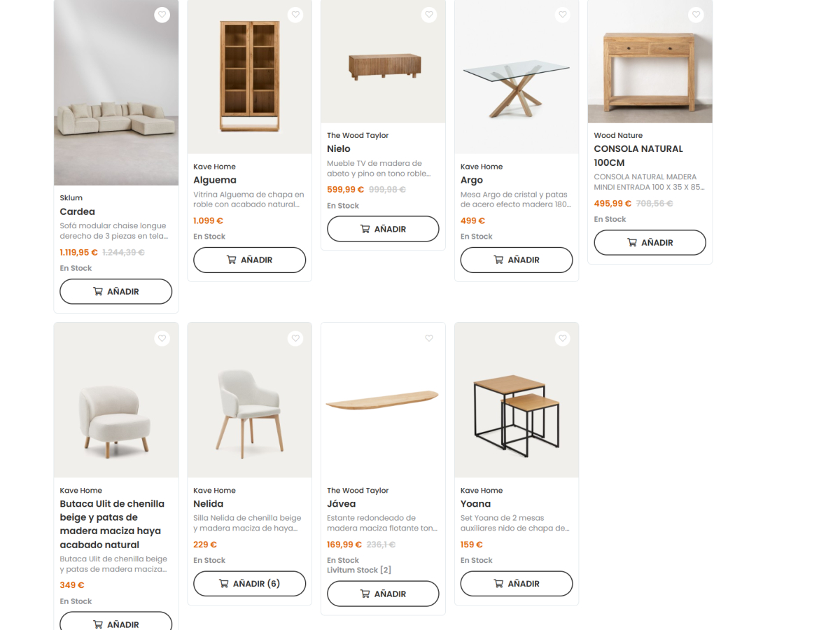The height and width of the screenshot is (630, 840).
Task: Click the Jávea shelf wishlist heart
Action: [x=429, y=339]
